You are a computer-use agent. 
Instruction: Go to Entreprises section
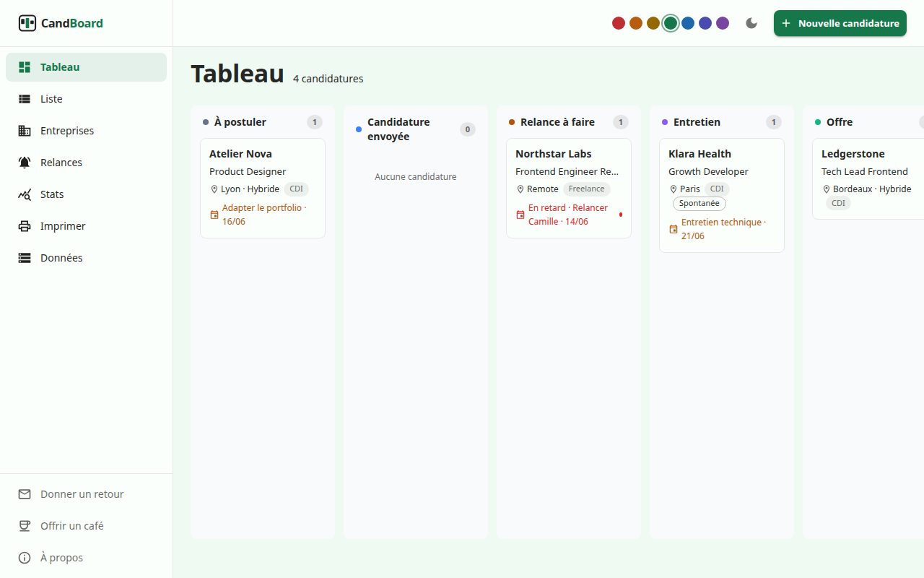pyautogui.click(x=86, y=131)
